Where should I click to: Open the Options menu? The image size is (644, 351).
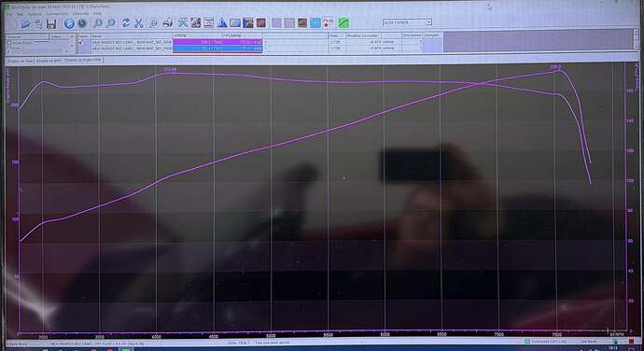coord(35,14)
